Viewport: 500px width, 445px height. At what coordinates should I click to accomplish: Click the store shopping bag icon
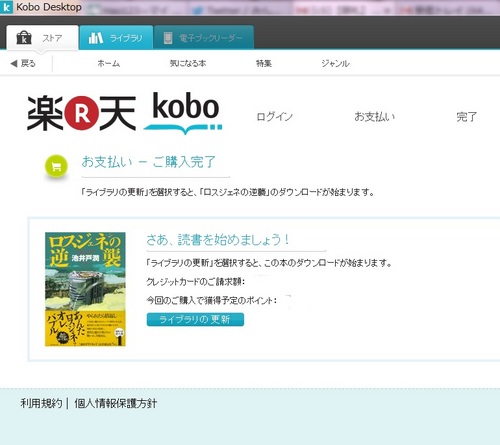[24, 38]
